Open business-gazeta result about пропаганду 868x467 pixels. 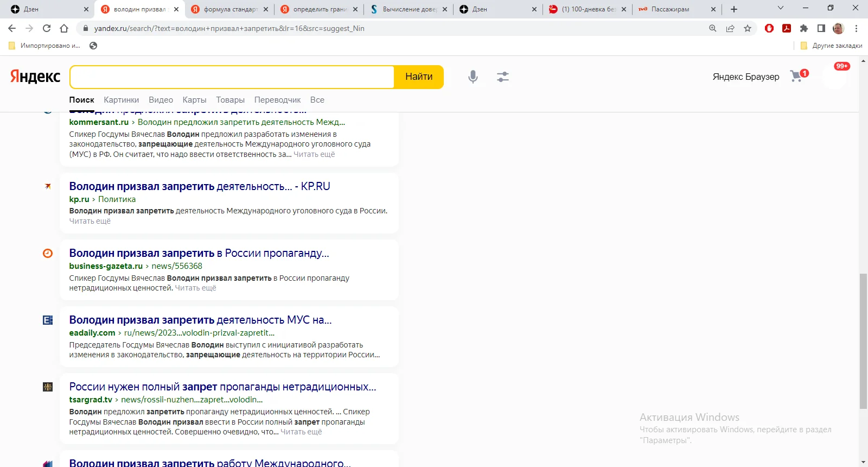[x=199, y=253]
